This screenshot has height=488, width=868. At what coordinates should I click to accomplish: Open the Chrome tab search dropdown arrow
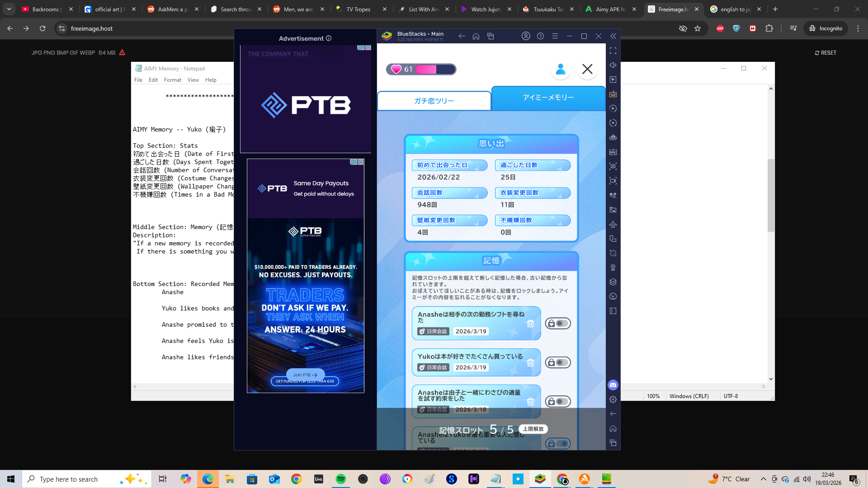[9, 9]
